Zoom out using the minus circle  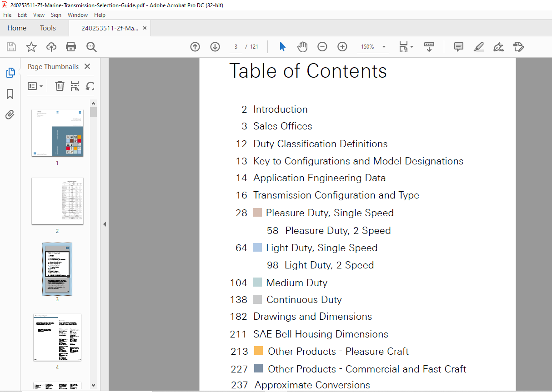[322, 47]
